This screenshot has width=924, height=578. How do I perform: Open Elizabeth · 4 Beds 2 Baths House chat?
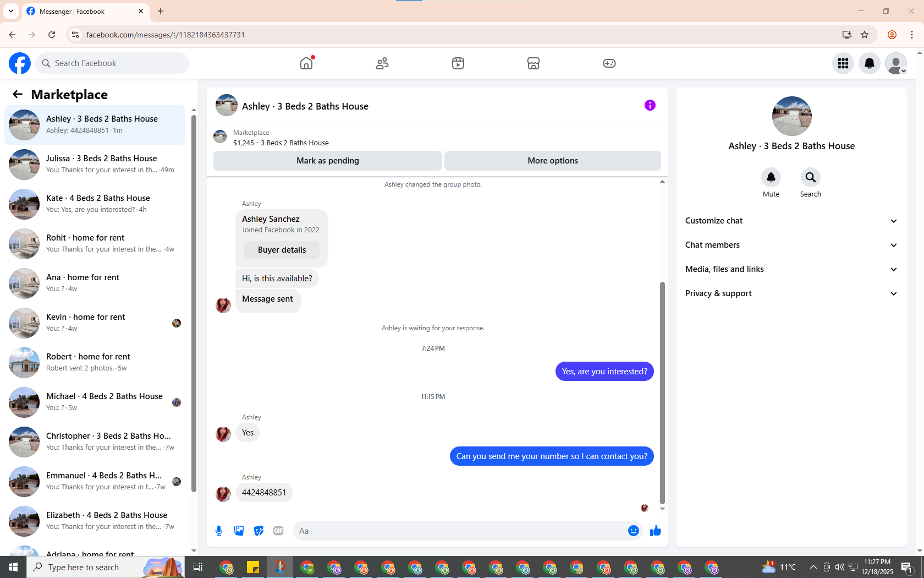pyautogui.click(x=95, y=521)
